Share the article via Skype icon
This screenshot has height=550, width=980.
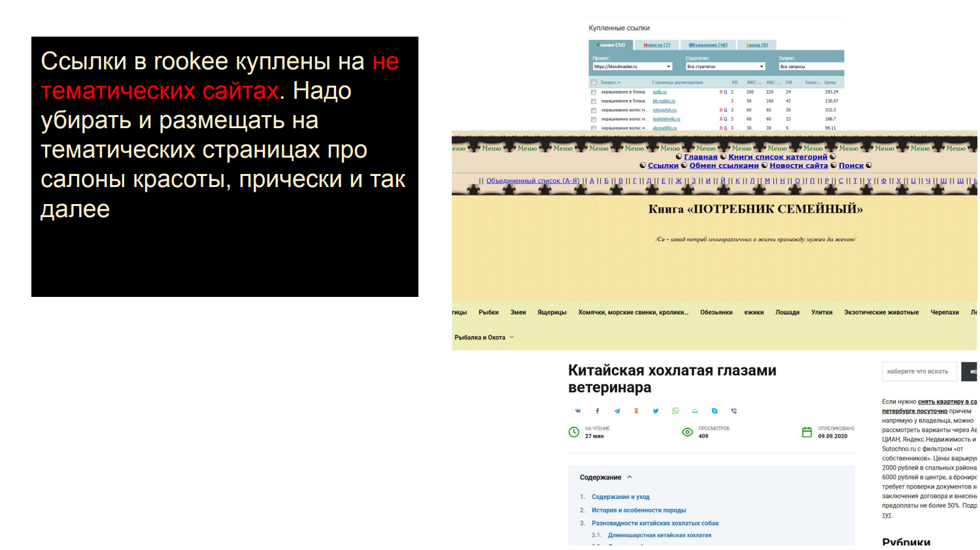click(x=715, y=411)
